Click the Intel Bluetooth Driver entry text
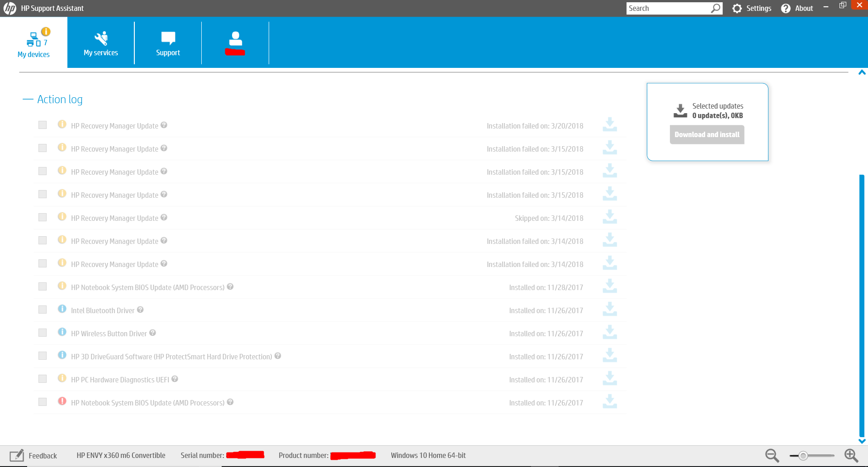 click(x=103, y=310)
